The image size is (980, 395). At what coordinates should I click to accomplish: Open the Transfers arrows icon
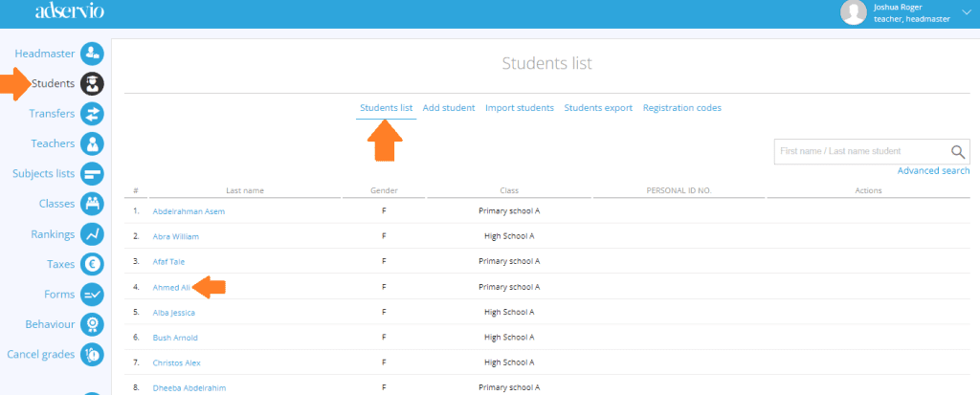pos(92,114)
